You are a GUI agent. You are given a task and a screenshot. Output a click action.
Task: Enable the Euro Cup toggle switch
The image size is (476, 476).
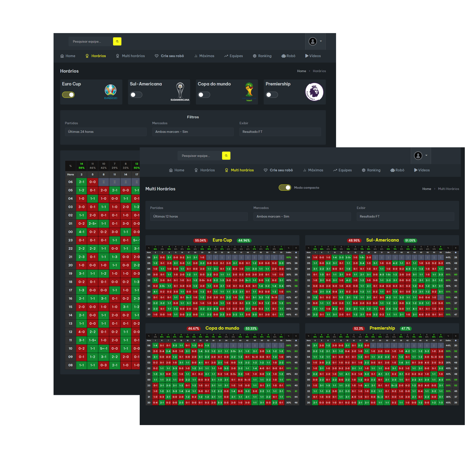pos(68,95)
